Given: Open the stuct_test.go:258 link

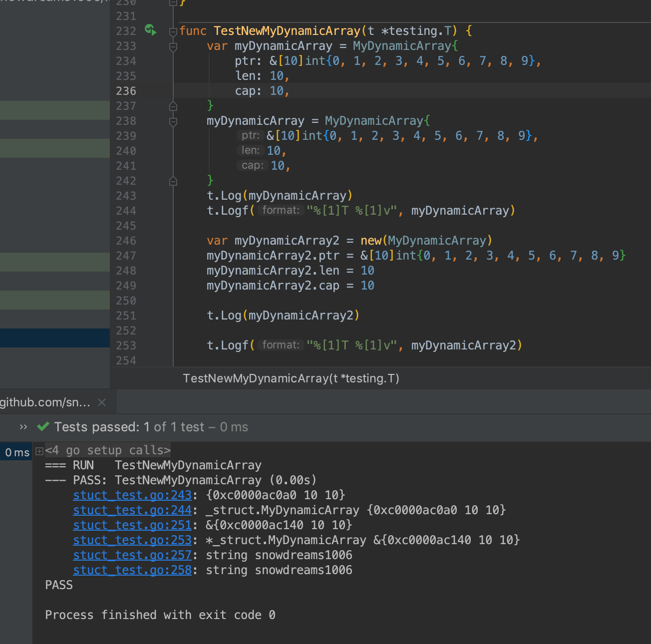Looking at the screenshot, I should coord(132,570).
